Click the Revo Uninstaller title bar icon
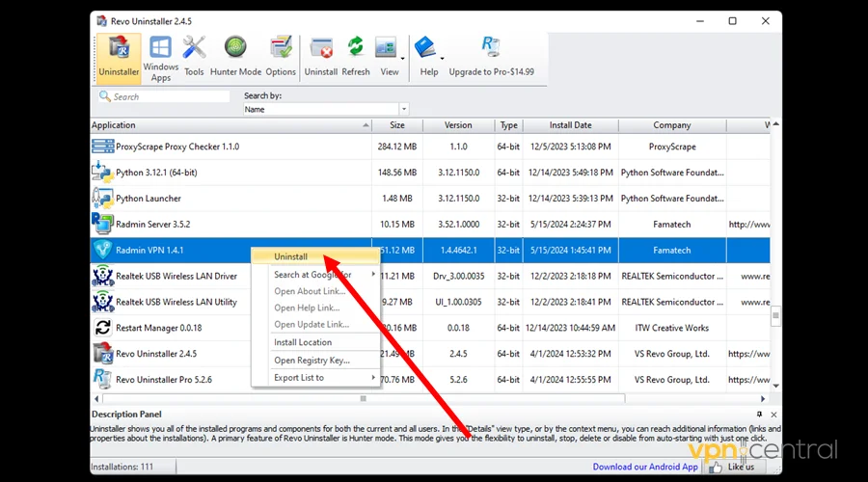The image size is (868, 482). [102, 21]
